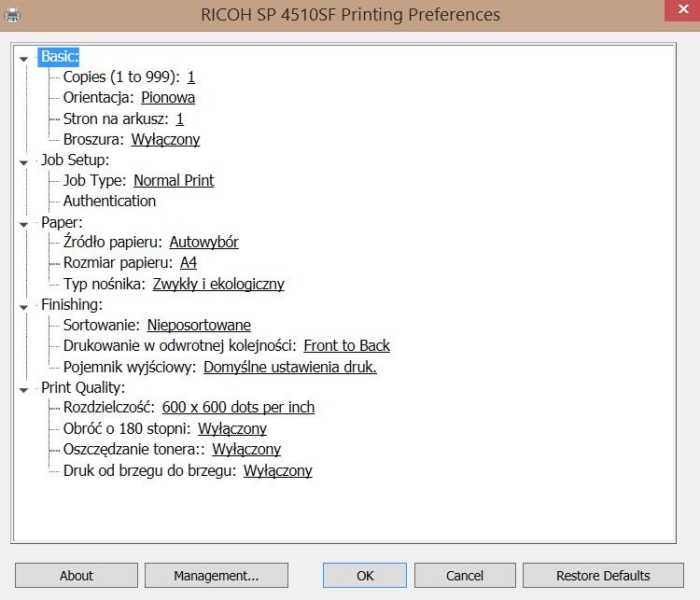Screen dimensions: 700x600
Task: Open the Authentication item
Action: [109, 201]
